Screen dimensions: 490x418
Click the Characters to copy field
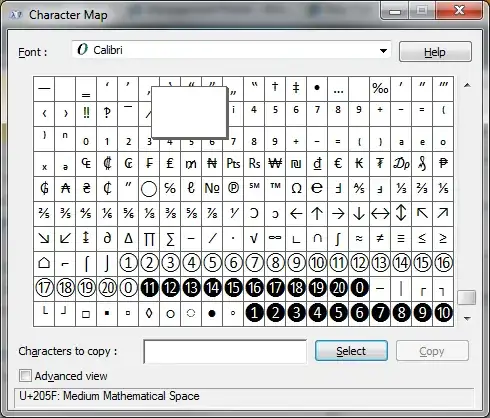225,351
